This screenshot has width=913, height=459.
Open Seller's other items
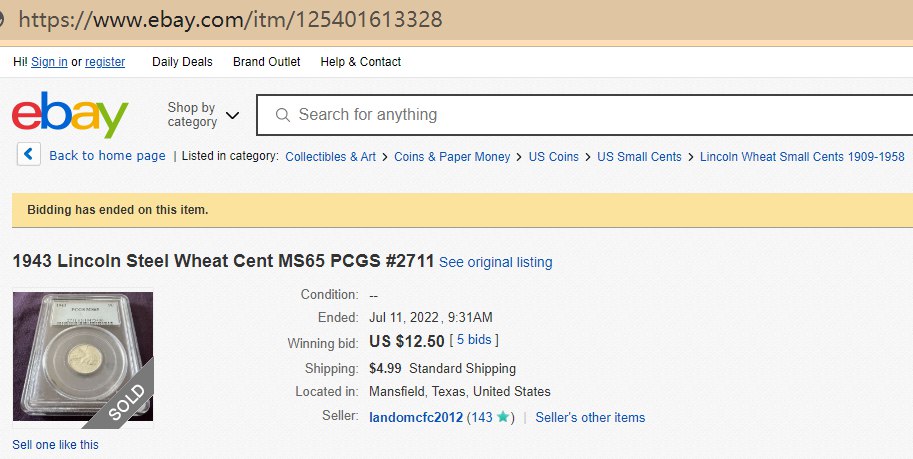590,418
